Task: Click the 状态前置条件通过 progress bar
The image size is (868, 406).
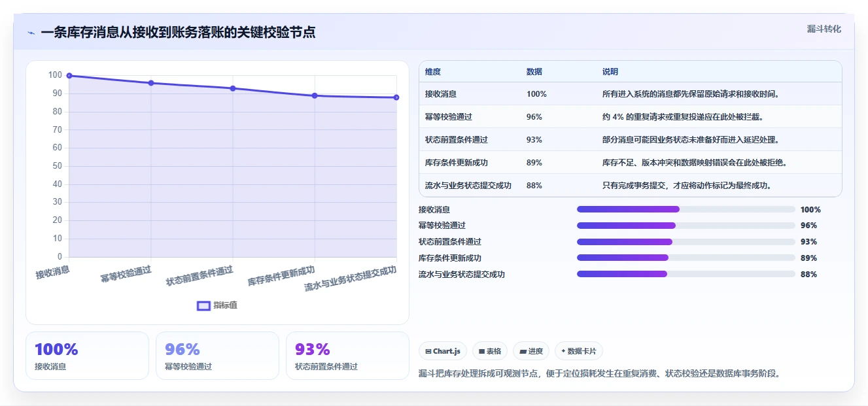Action: coord(686,242)
